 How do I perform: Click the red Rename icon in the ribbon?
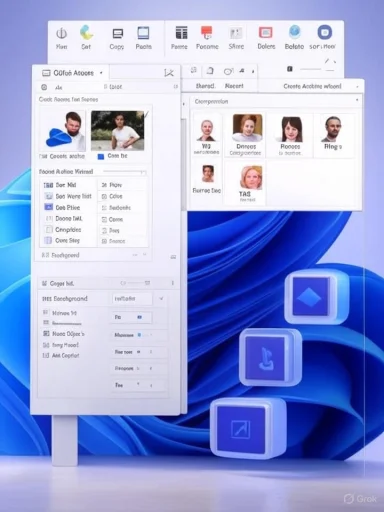tap(207, 32)
